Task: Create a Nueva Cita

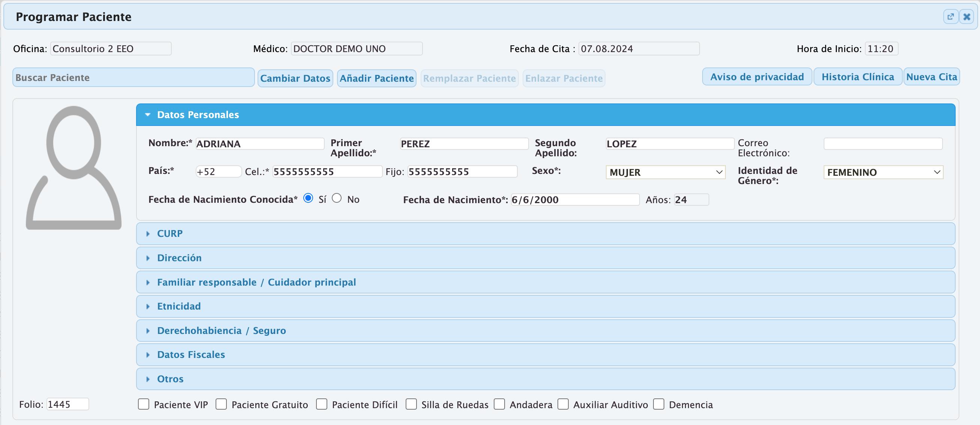Action: (932, 77)
